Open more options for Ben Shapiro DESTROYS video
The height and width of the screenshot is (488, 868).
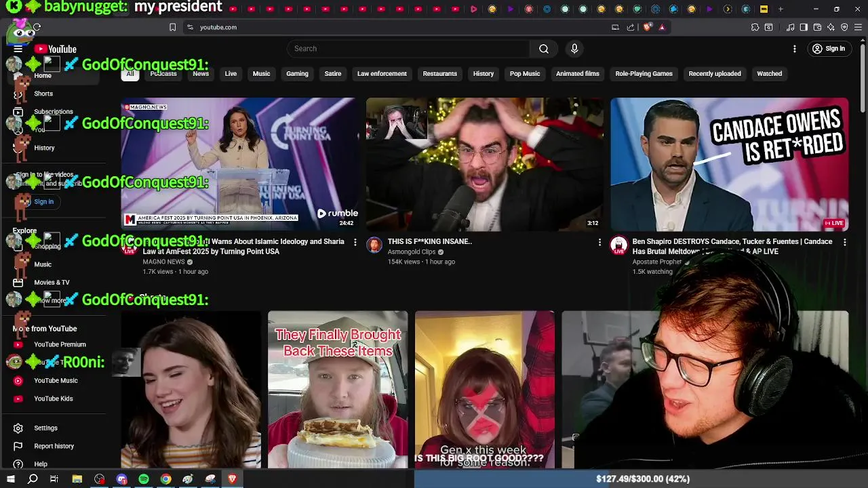(x=844, y=242)
